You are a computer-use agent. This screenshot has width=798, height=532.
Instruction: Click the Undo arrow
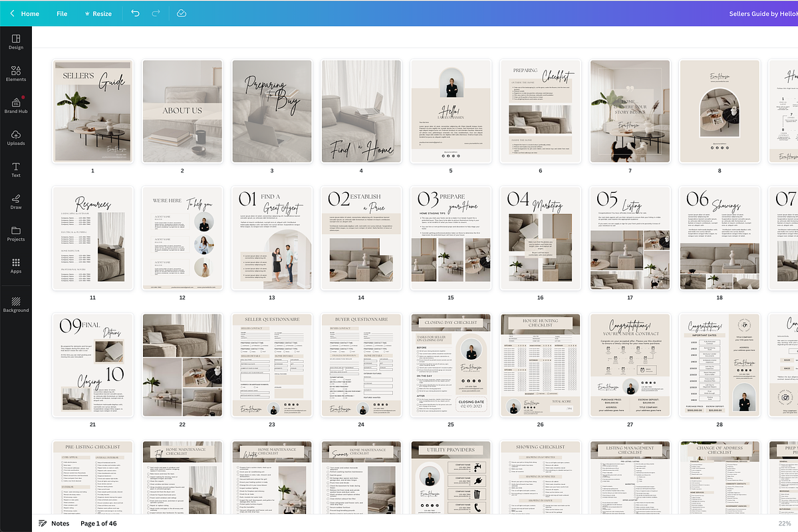136,13
